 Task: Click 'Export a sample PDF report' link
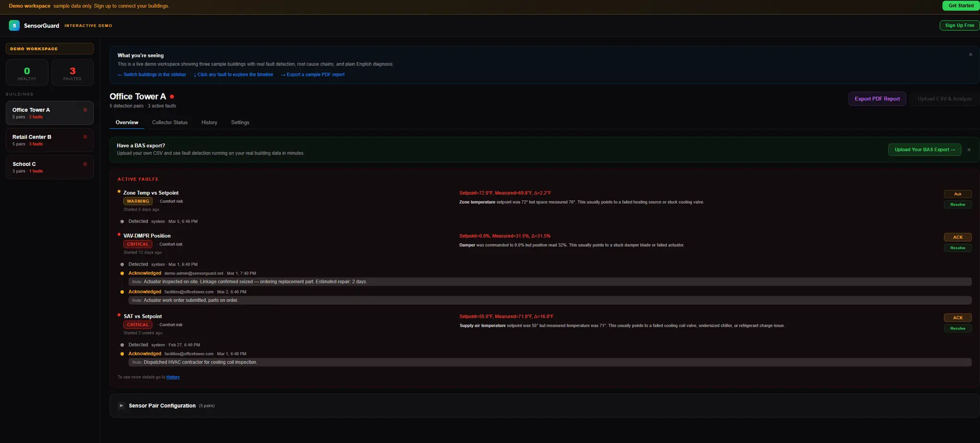[x=312, y=75]
